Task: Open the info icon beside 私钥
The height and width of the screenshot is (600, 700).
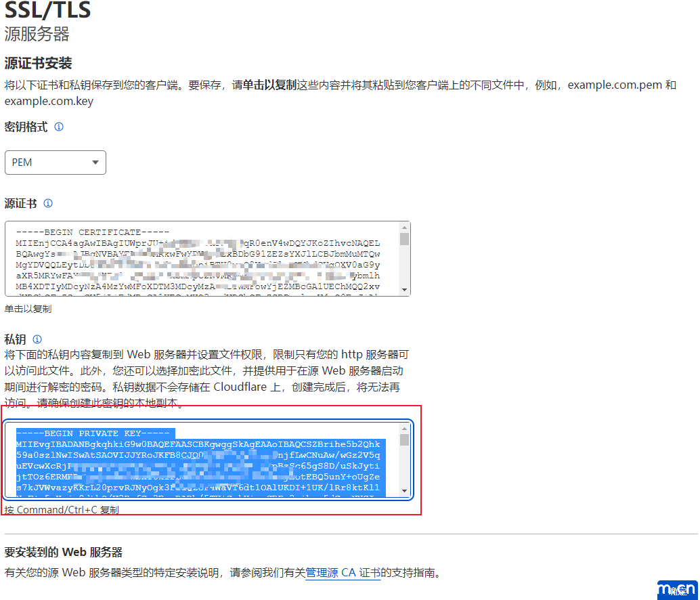Action: (x=37, y=339)
